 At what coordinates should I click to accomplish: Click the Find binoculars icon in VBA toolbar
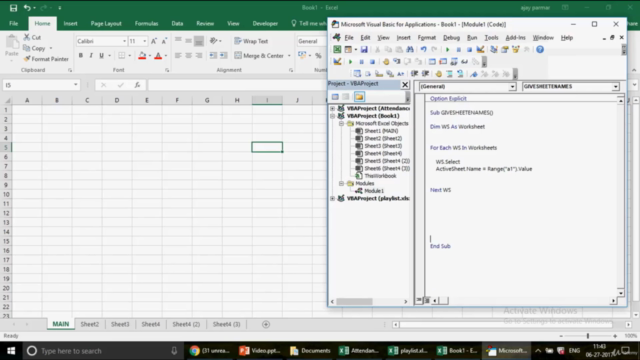tap(410, 49)
